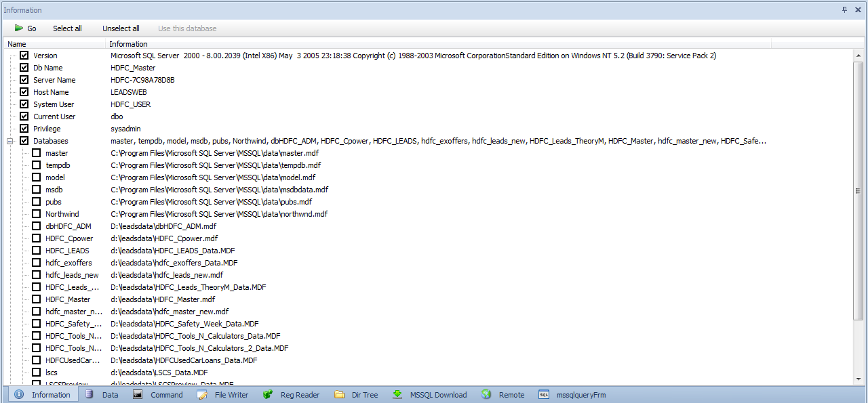Check the HDFC_Master database checkbox
868x403 pixels.
[x=37, y=299]
